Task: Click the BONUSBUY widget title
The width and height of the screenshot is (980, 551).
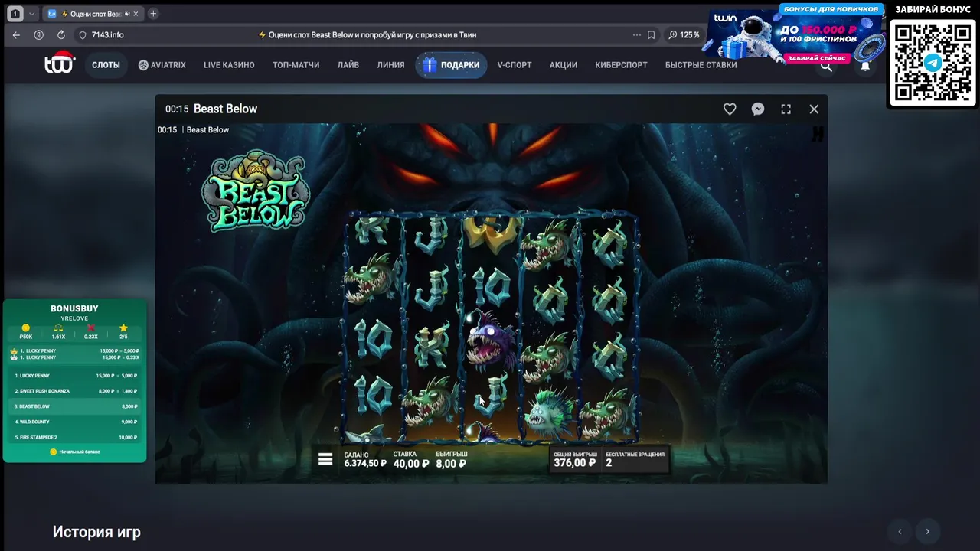Action: [74, 308]
